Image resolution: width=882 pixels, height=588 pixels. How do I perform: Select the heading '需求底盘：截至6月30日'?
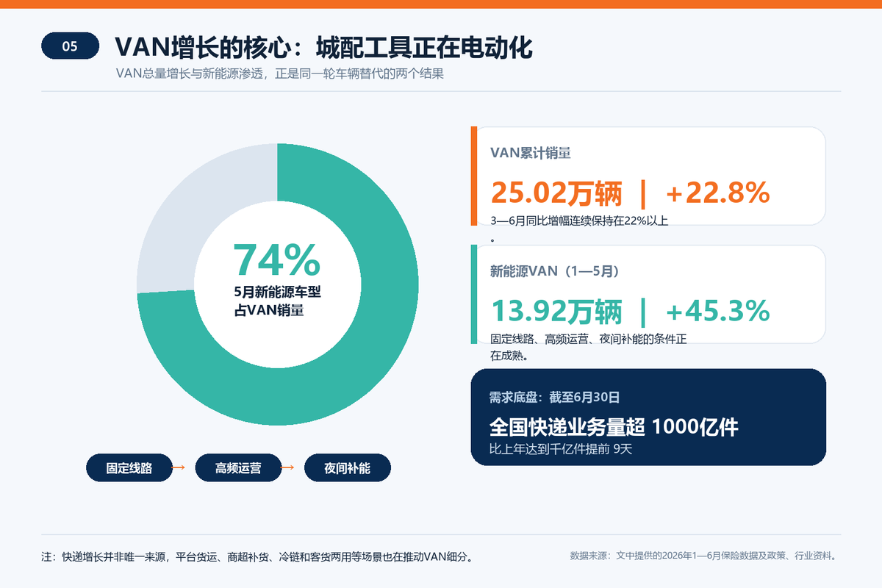[555, 398]
